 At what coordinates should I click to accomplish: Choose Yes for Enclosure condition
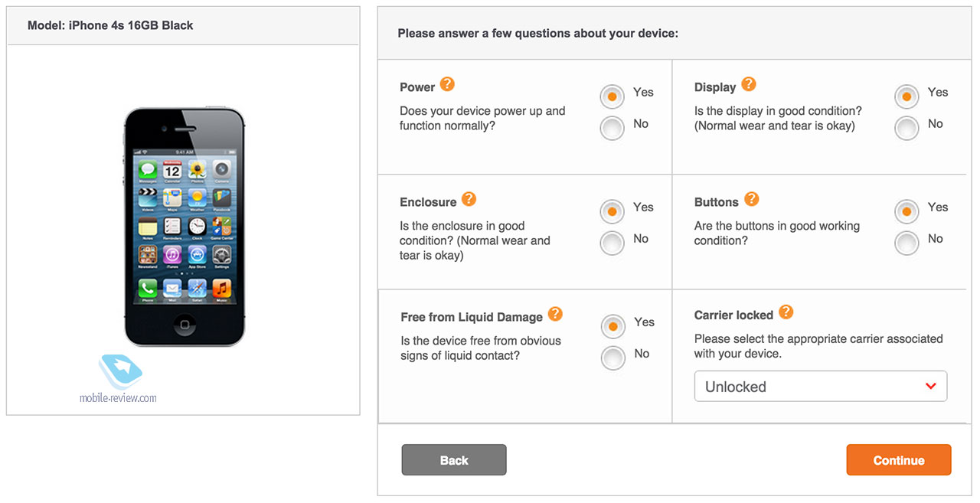[612, 211]
